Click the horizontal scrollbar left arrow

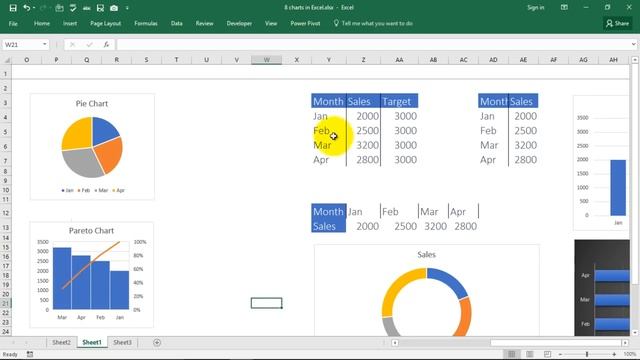click(395, 343)
